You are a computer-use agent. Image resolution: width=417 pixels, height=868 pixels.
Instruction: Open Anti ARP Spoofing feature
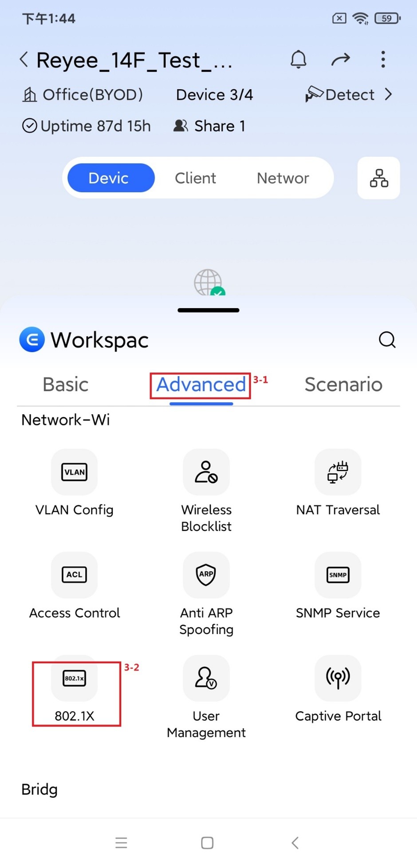206,595
